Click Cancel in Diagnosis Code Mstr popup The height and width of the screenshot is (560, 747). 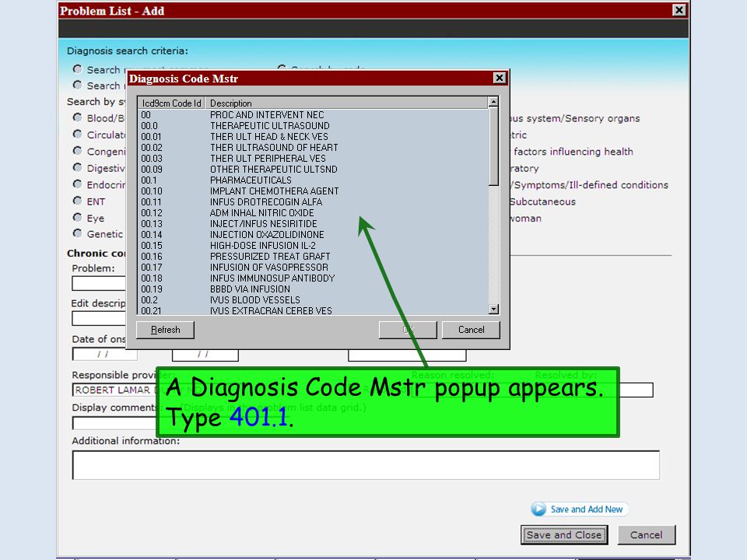click(471, 330)
